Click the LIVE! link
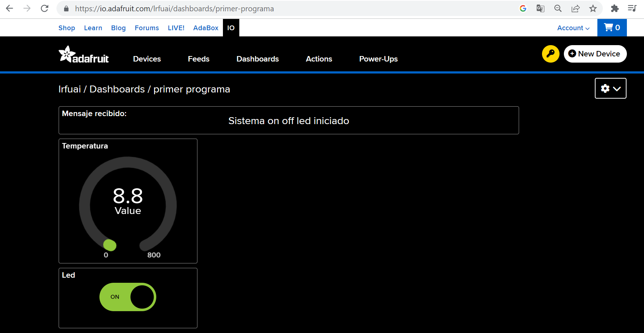Image resolution: width=644 pixels, height=333 pixels. coord(176,28)
